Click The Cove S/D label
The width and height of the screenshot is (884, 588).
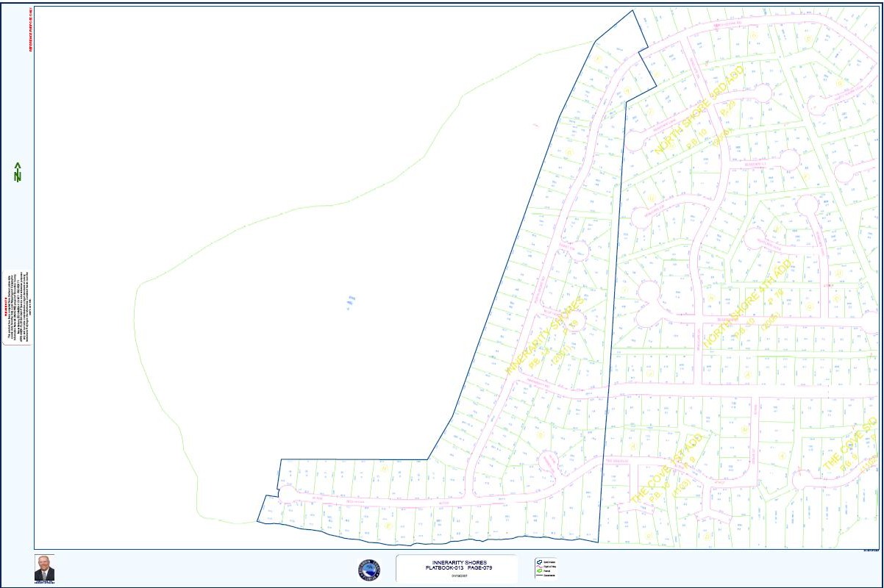851,445
